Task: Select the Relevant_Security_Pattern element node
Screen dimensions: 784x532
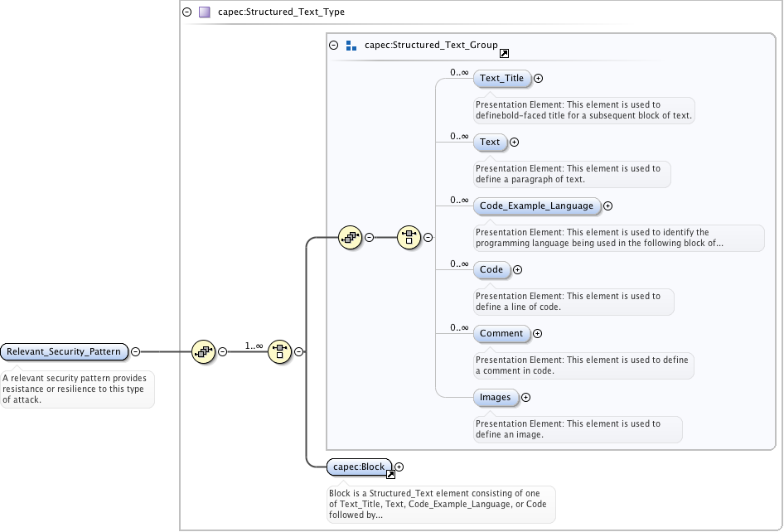Action: point(65,351)
